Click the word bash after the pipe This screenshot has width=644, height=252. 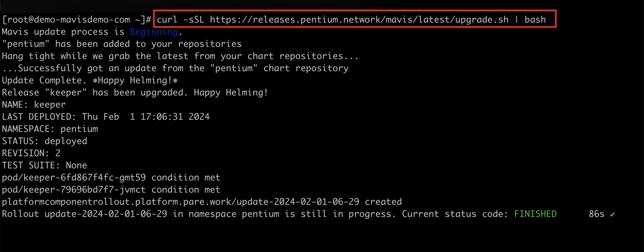(x=535, y=20)
